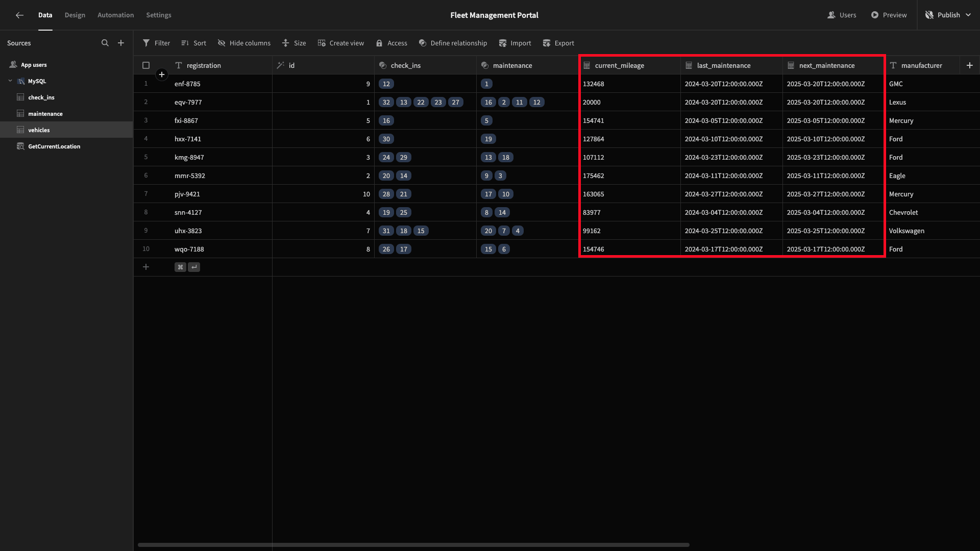Click the check_ins column header
980x551 pixels.
pos(425,65)
